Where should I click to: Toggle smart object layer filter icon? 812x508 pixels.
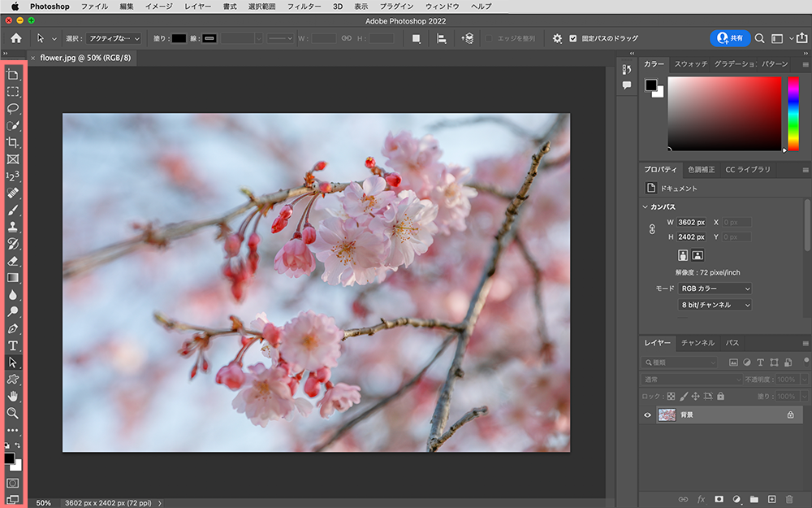pyautogui.click(x=788, y=363)
